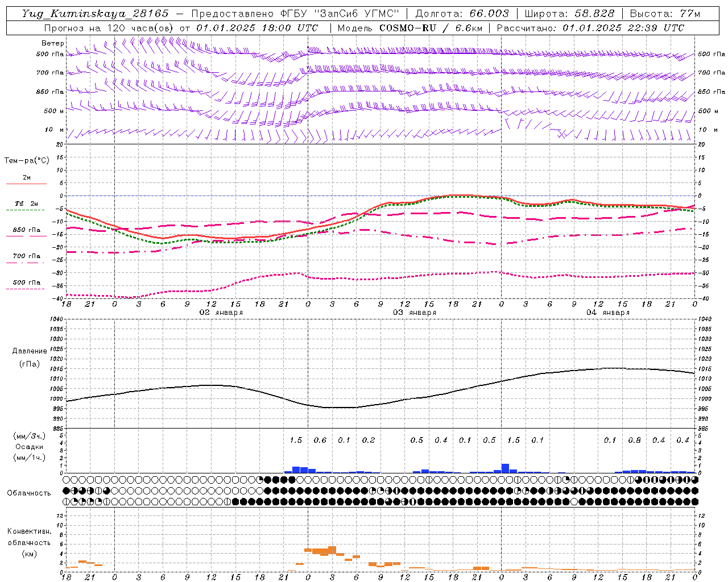Click the Td 2м legend entry
The image size is (728, 582).
pos(26,203)
